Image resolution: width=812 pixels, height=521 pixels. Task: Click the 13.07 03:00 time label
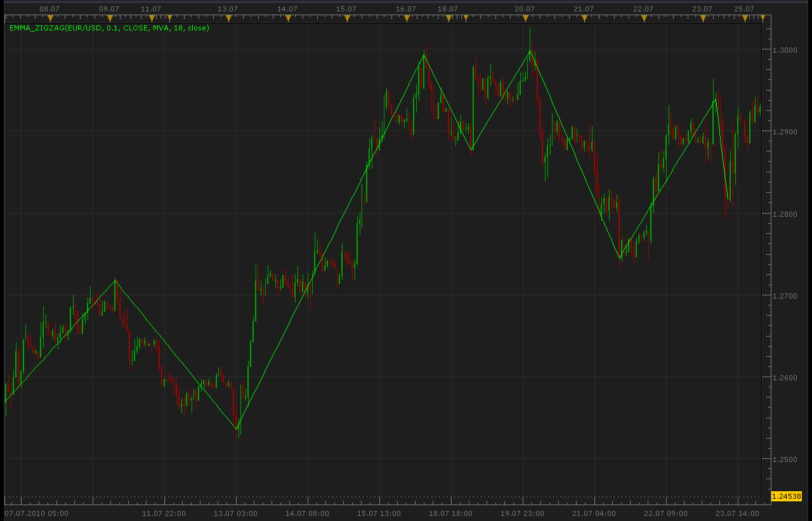click(x=236, y=513)
